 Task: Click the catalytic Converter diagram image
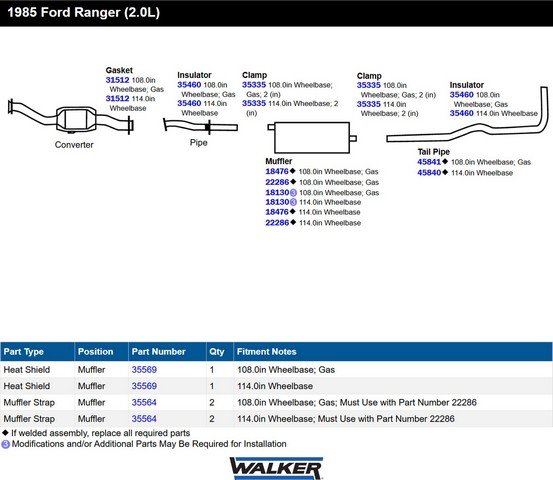click(71, 118)
